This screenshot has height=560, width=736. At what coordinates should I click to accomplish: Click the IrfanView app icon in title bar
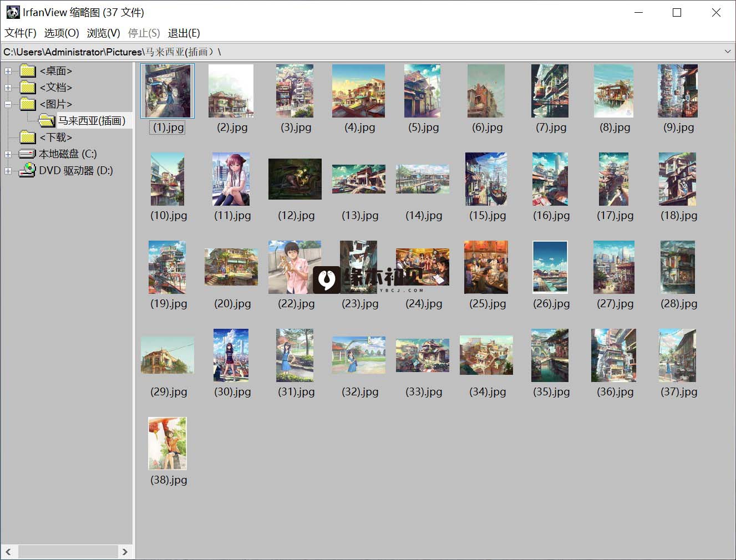[13, 12]
